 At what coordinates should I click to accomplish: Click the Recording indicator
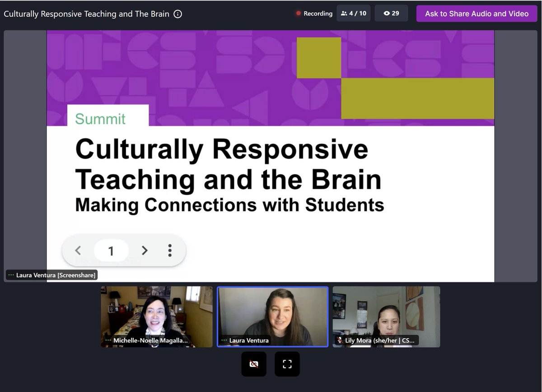tap(314, 14)
